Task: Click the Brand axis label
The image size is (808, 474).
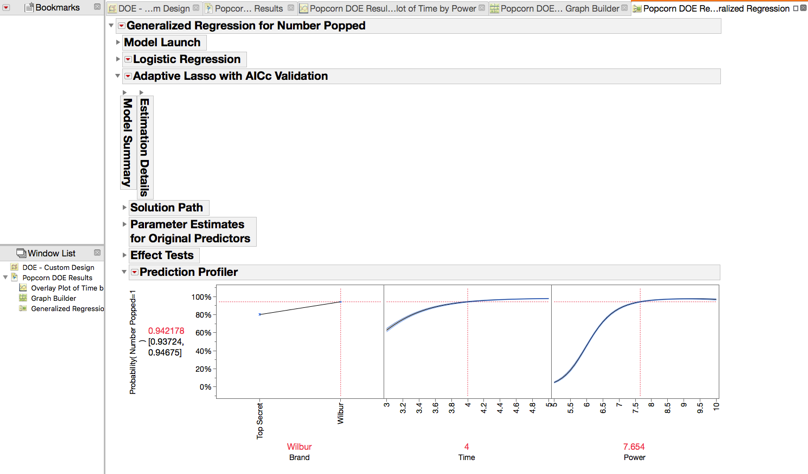Action: 299,458
